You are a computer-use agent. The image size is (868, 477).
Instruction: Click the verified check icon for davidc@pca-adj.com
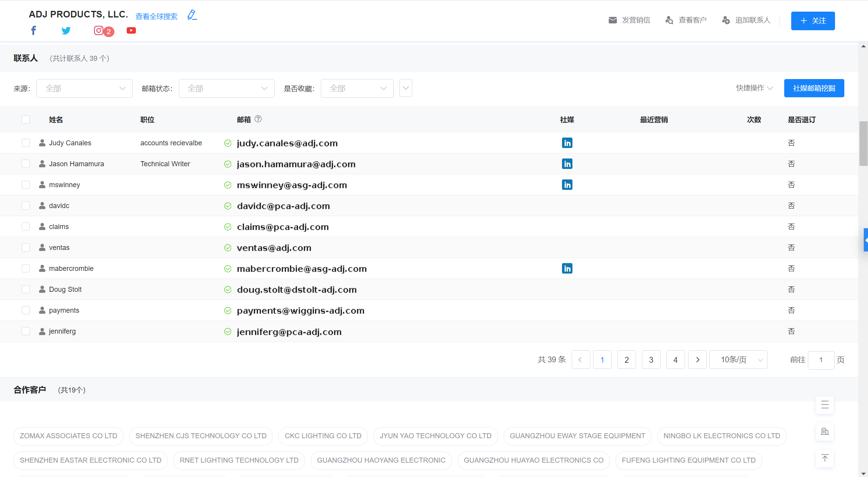pyautogui.click(x=228, y=206)
